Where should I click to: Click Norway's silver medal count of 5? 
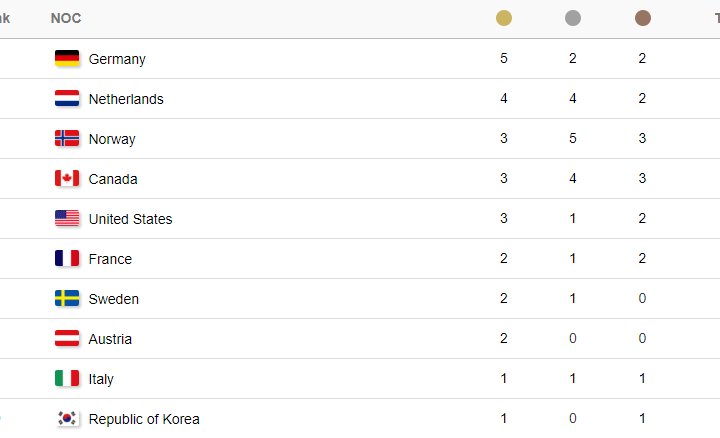(573, 138)
